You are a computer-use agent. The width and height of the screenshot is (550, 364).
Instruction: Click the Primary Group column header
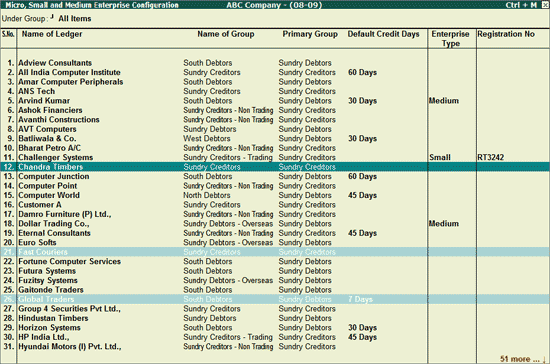[x=310, y=34]
